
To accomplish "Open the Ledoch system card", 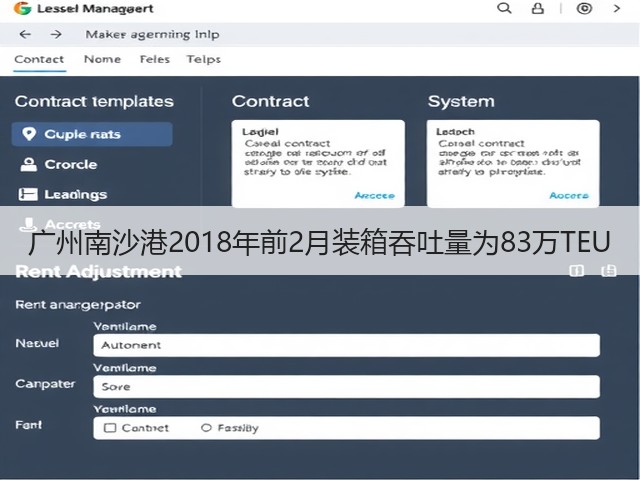I will coord(513,163).
